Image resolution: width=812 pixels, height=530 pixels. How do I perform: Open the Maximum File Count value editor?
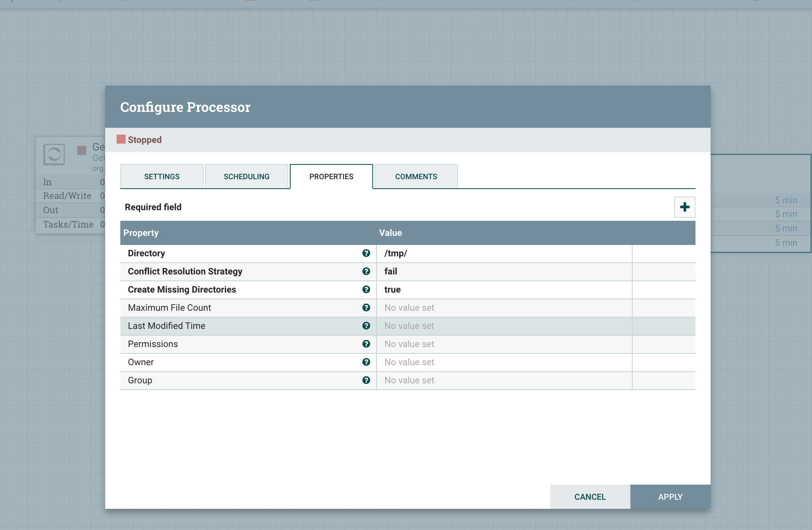pos(503,307)
